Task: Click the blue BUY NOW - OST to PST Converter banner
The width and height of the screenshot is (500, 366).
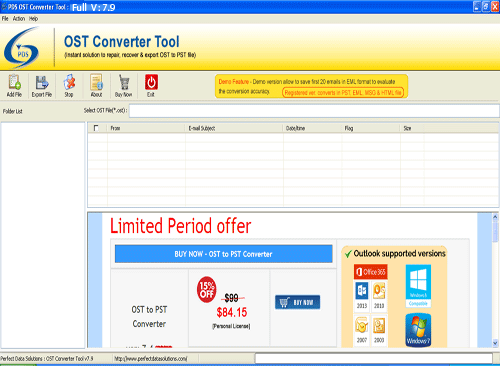Action: click(x=224, y=254)
